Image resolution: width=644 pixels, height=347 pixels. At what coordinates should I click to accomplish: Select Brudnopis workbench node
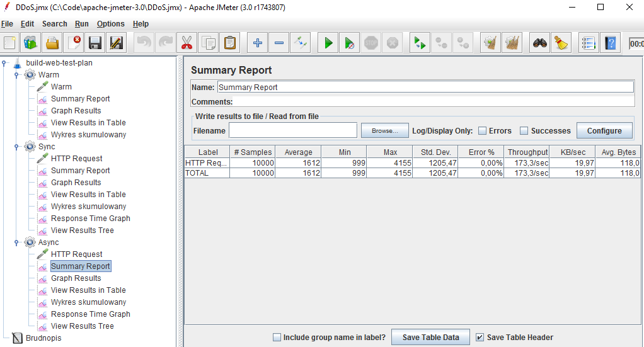43,338
